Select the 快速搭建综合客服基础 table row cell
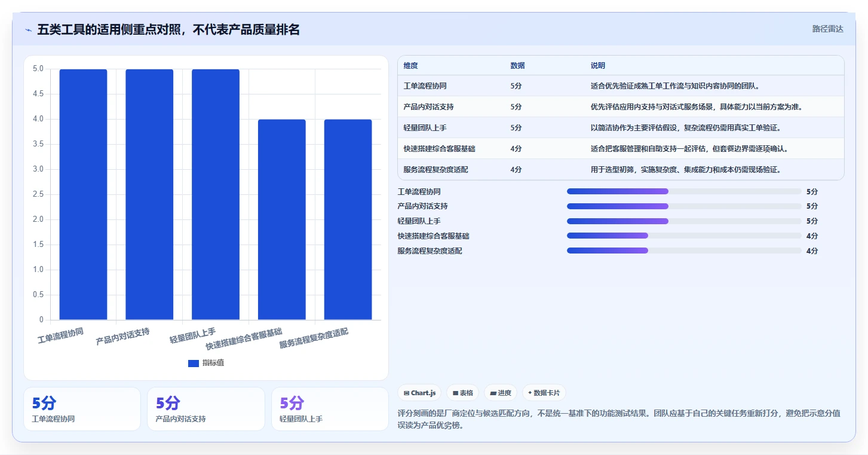The width and height of the screenshot is (868, 455). tap(440, 149)
